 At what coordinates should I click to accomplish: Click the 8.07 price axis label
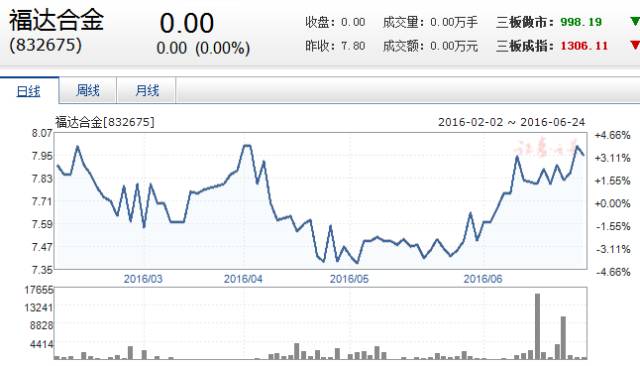click(x=42, y=133)
